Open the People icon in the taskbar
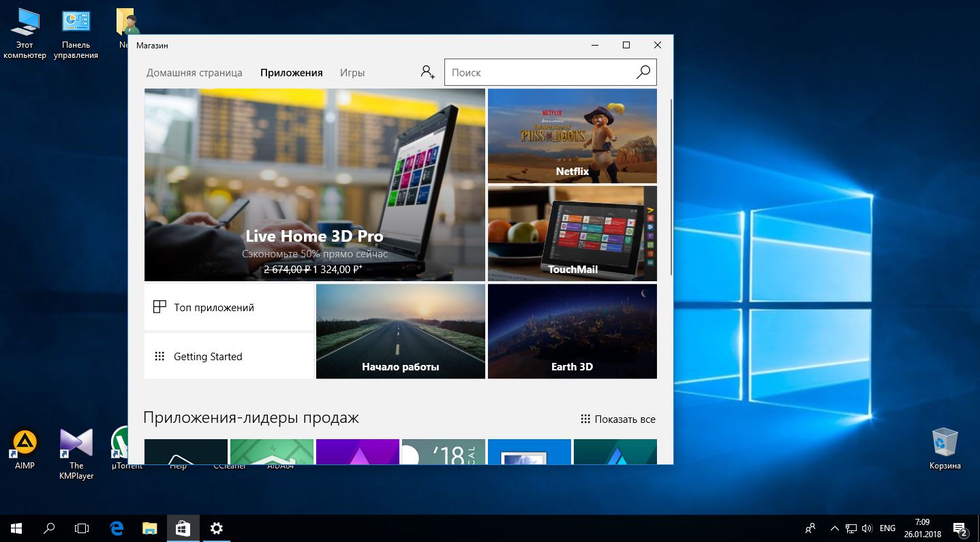 [810, 528]
